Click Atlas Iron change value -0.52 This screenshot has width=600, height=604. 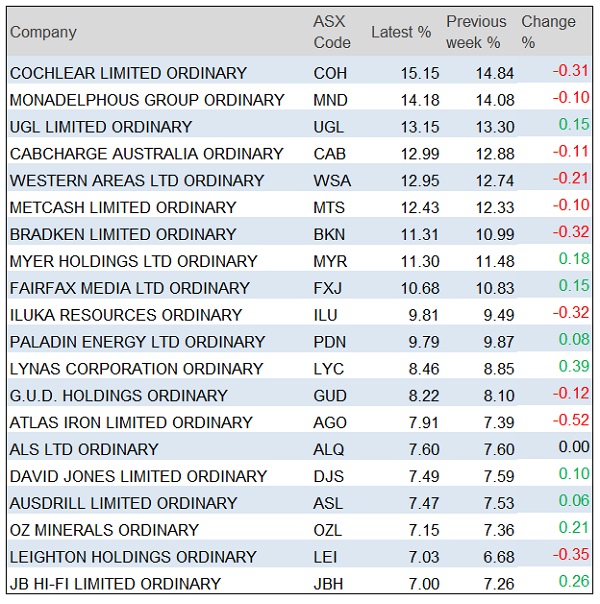click(570, 424)
